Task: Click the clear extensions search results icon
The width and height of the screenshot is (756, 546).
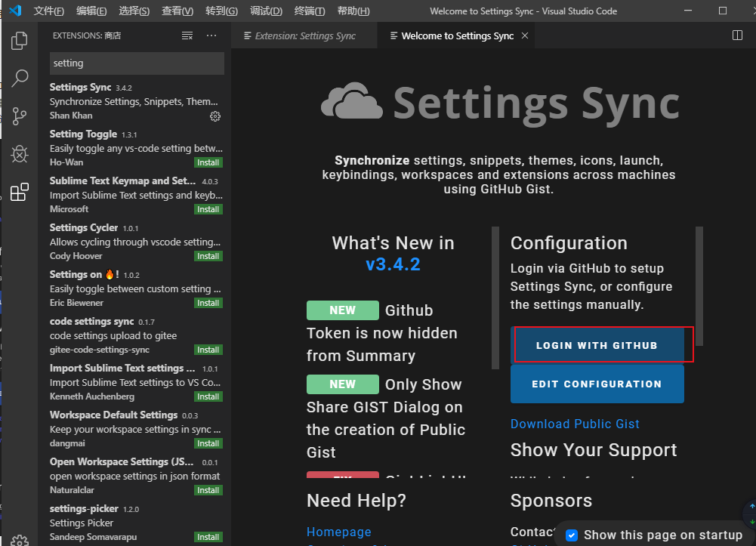Action: pos(187,35)
